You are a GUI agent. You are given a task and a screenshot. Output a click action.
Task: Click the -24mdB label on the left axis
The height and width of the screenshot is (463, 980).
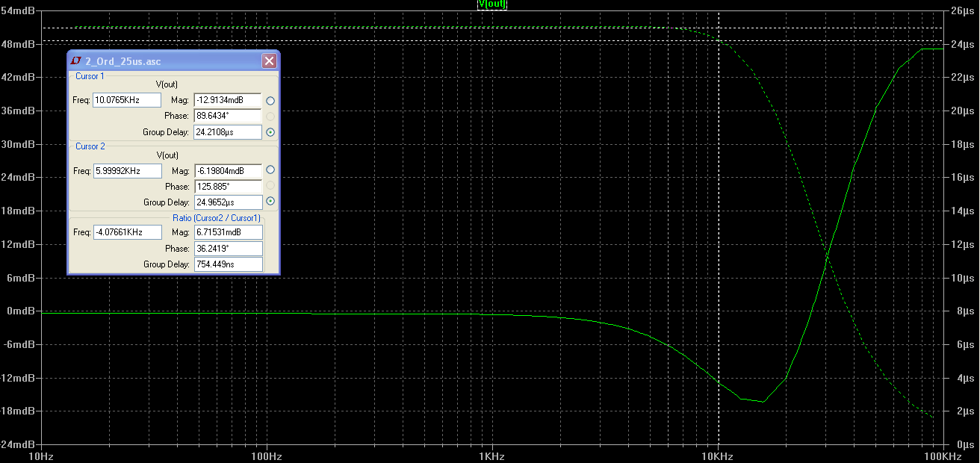[x=19, y=444]
